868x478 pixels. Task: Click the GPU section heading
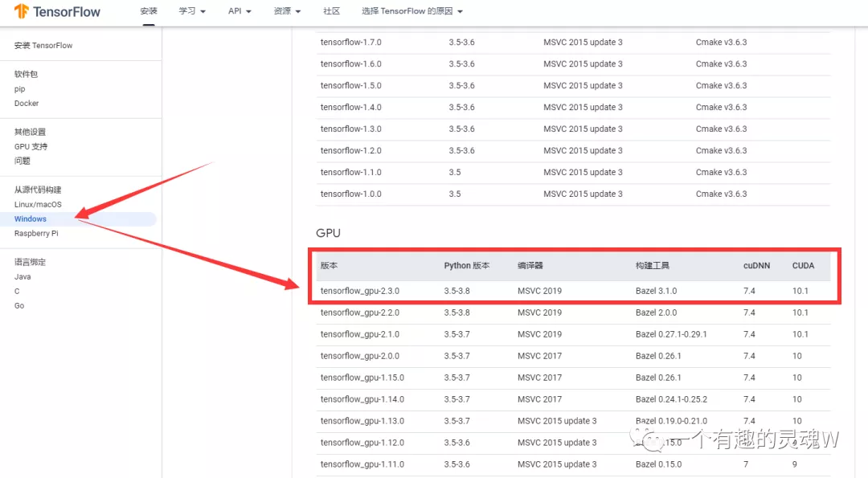pos(328,233)
